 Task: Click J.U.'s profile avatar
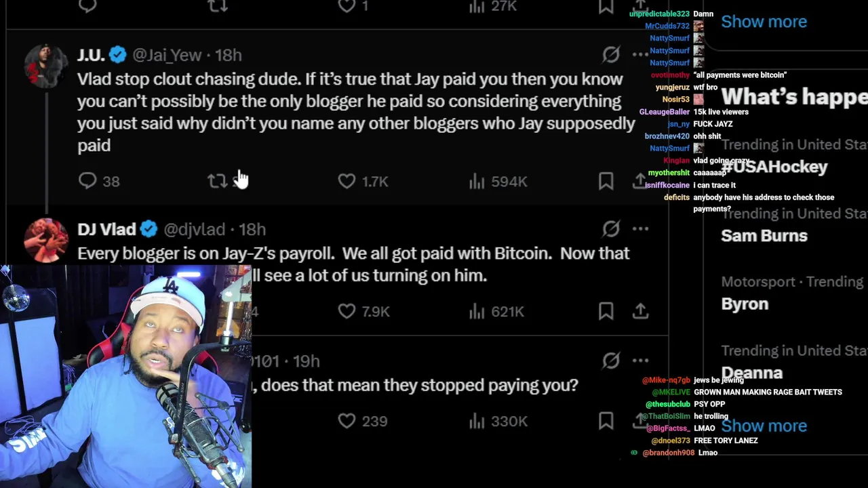click(x=46, y=66)
